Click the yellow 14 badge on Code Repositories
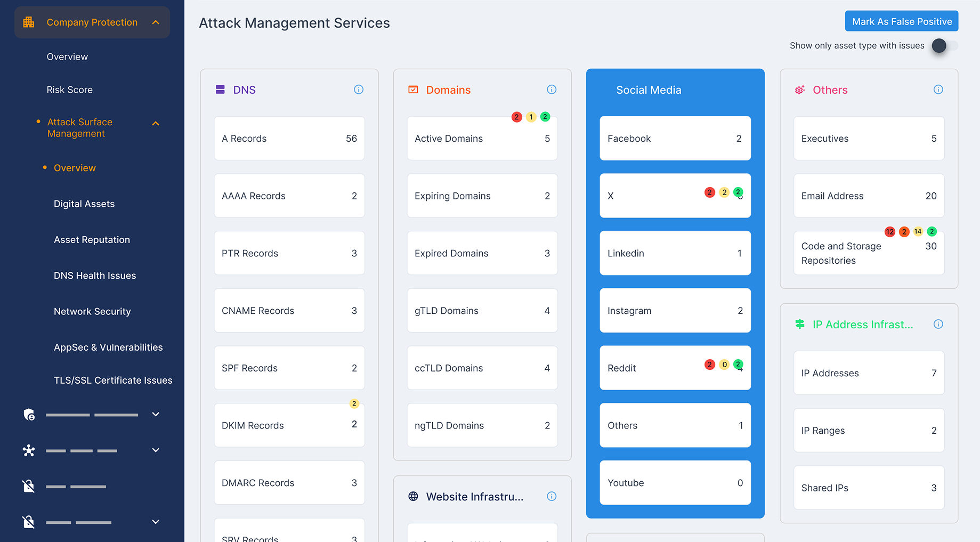 [x=918, y=231]
